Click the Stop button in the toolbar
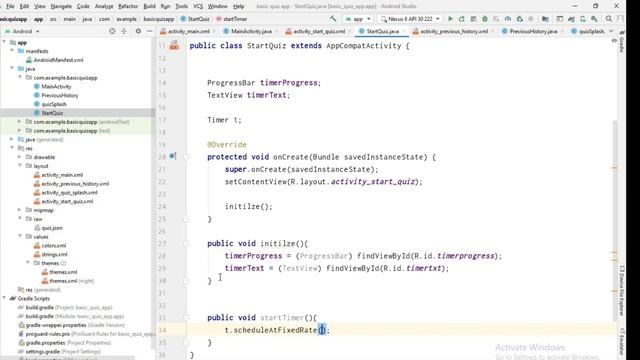The image size is (640, 360). tap(531, 19)
